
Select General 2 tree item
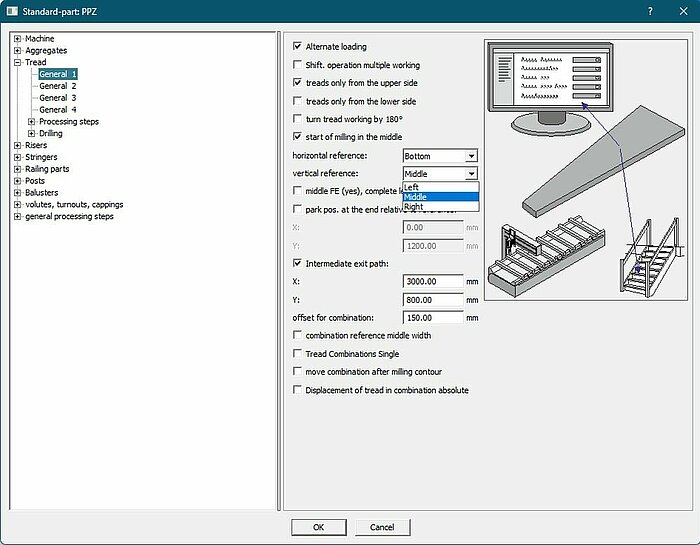(x=58, y=86)
